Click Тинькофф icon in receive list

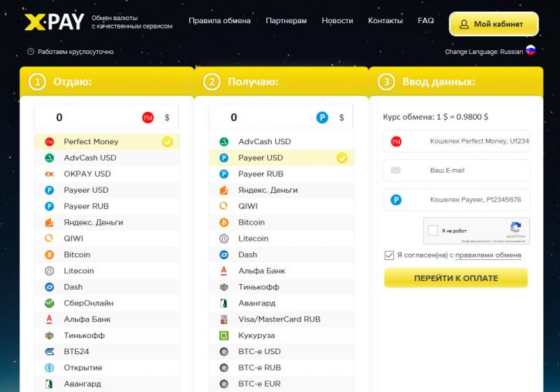(x=224, y=287)
